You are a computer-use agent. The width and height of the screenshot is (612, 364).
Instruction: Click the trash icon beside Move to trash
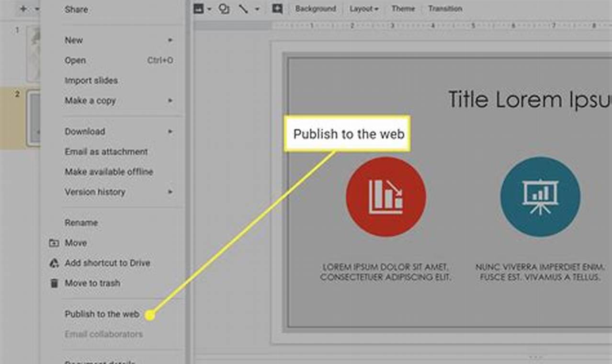53,283
